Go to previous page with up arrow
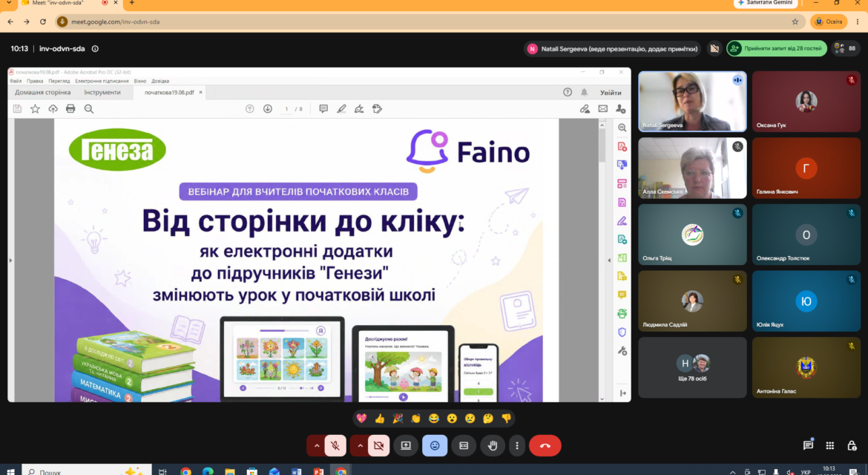This screenshot has height=475, width=868. tap(250, 109)
